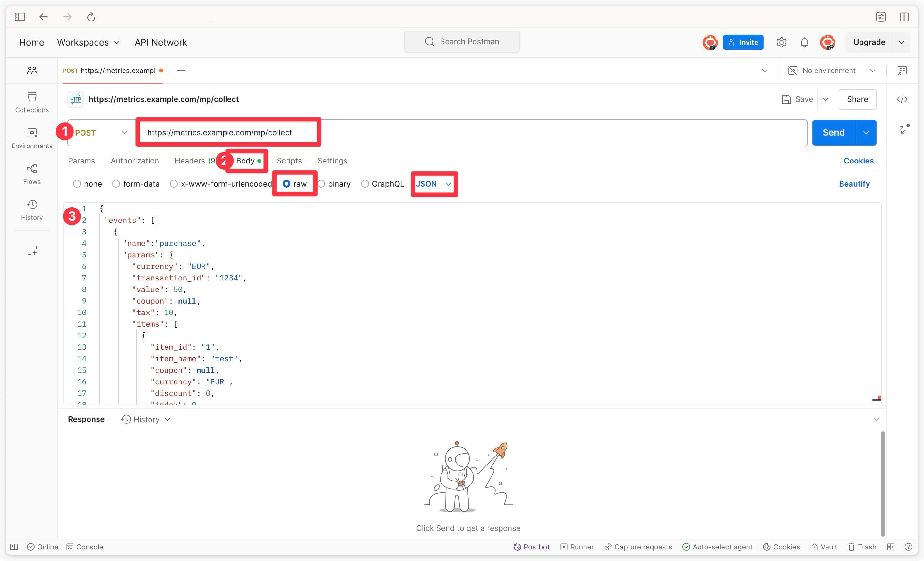
Task: Click the Invite button
Action: [743, 42]
